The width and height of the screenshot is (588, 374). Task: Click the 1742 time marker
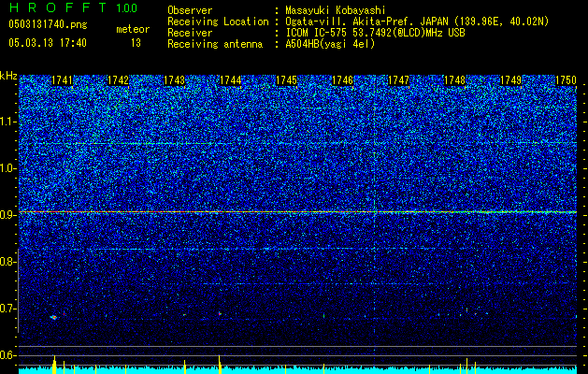(118, 80)
